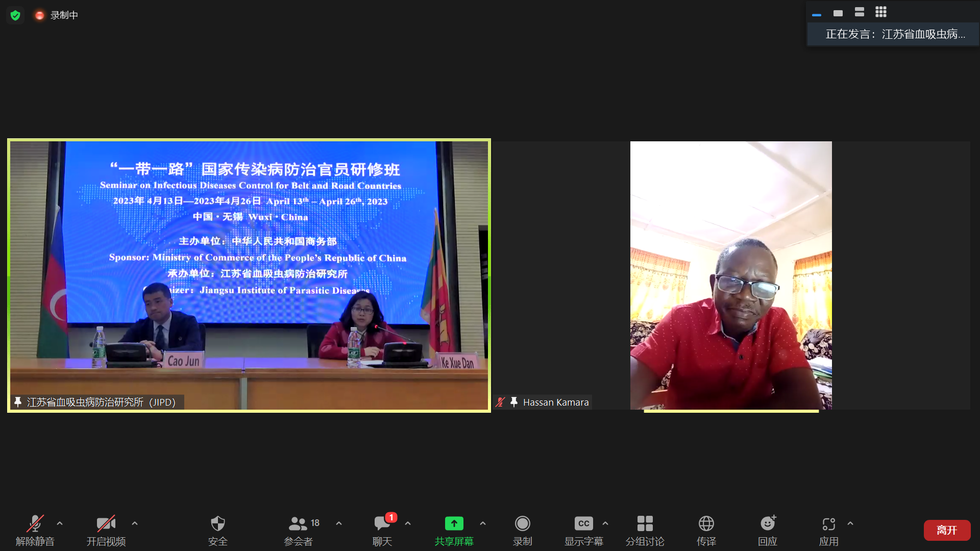The width and height of the screenshot is (980, 551).
Task: Switch to two-row thumbnail view icon
Action: (x=860, y=12)
